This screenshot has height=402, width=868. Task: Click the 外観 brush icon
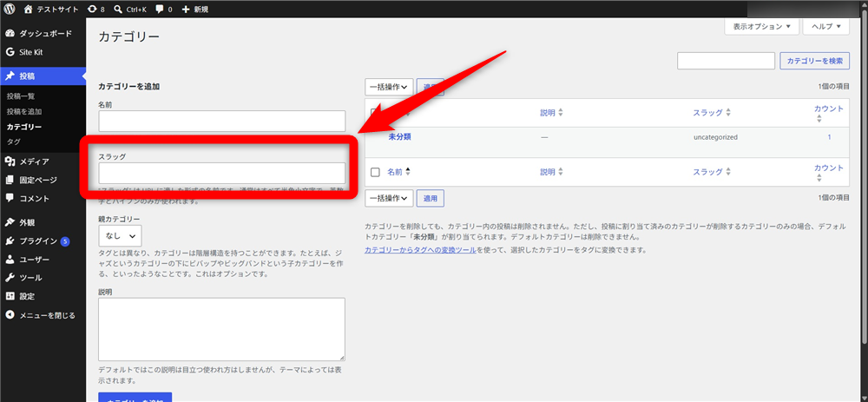[10, 222]
